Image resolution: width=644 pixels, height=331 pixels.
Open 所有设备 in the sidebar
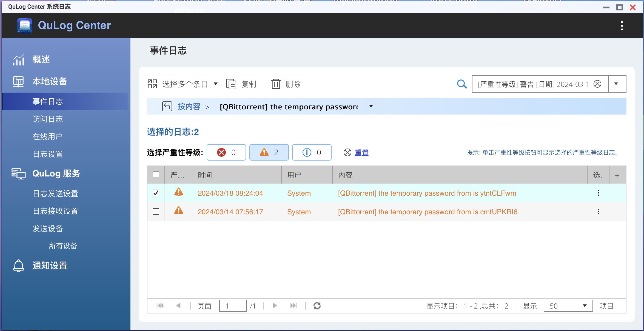click(63, 246)
